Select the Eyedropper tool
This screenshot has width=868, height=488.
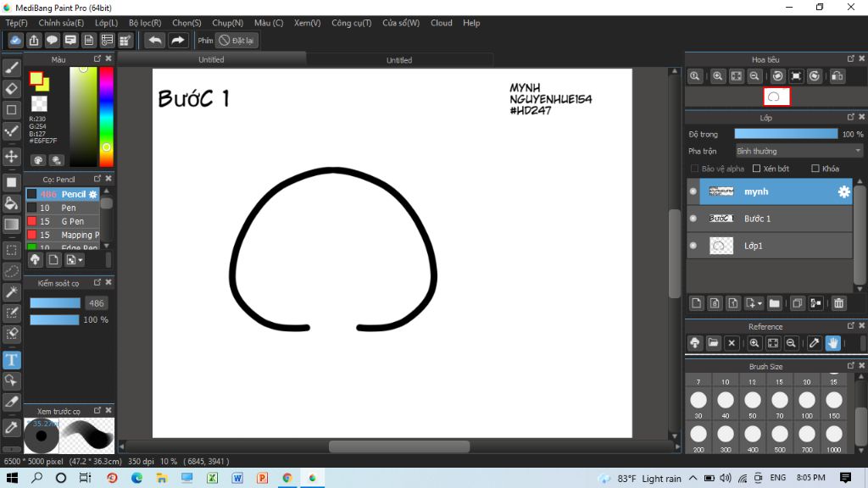pos(12,427)
